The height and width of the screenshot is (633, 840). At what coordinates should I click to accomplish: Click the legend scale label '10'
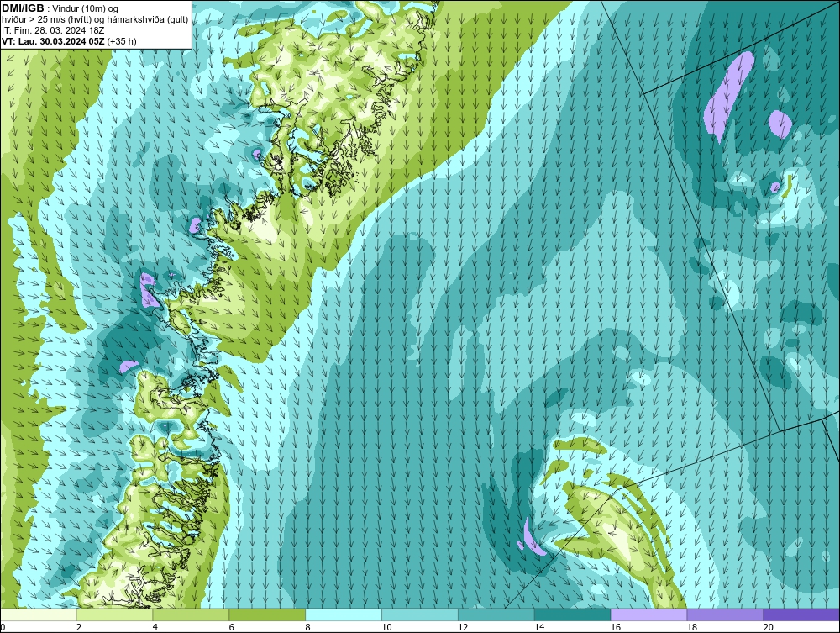(386, 627)
